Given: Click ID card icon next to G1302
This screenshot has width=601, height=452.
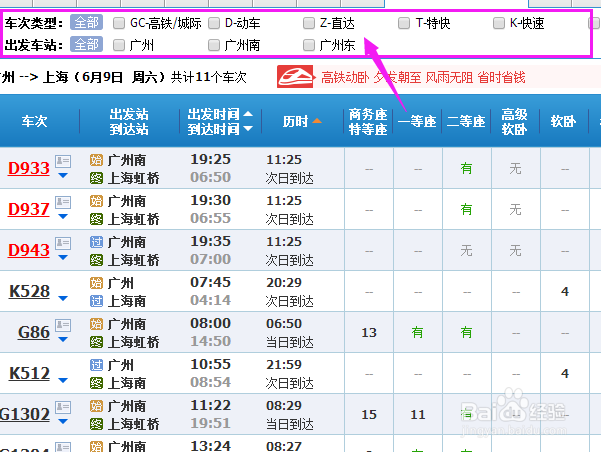Looking at the screenshot, I should (x=63, y=407).
